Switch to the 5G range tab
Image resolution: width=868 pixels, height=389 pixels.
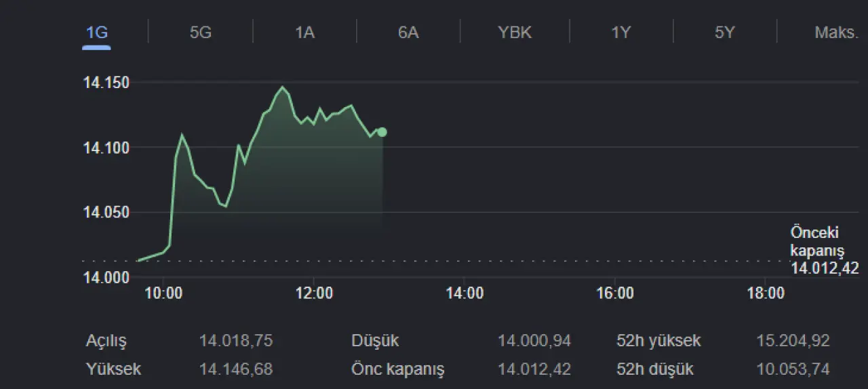point(201,33)
